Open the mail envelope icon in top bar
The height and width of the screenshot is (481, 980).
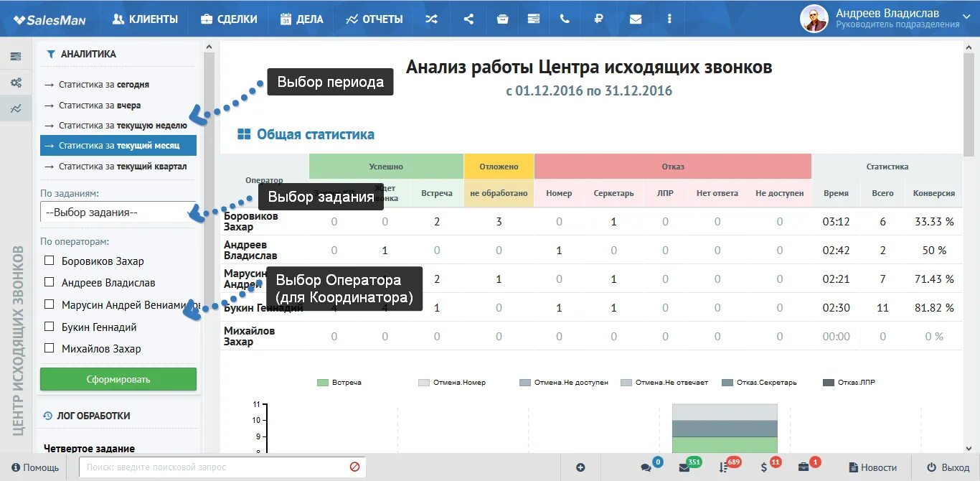[636, 19]
